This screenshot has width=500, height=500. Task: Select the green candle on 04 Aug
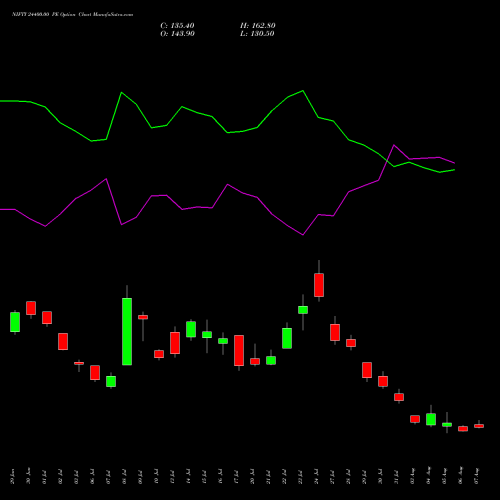431,419
